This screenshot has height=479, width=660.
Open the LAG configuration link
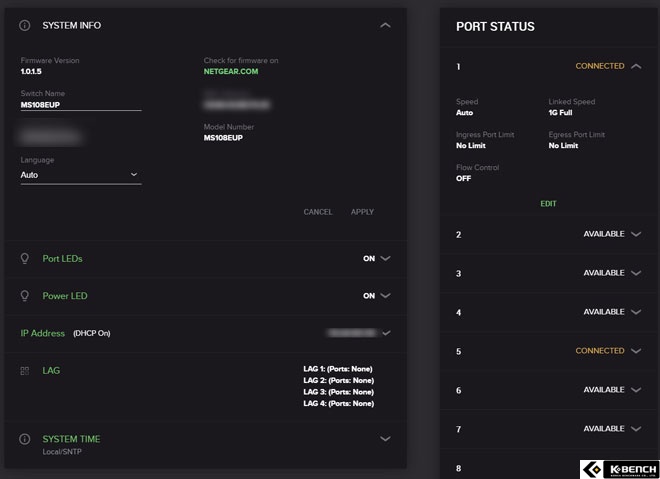click(x=51, y=371)
